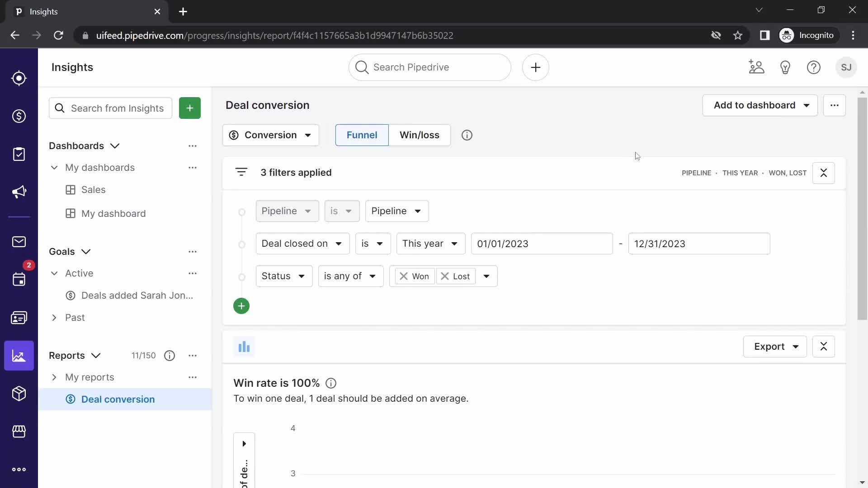This screenshot has height=488, width=868.
Task: Click the Deals icon in sidebar
Action: [19, 116]
